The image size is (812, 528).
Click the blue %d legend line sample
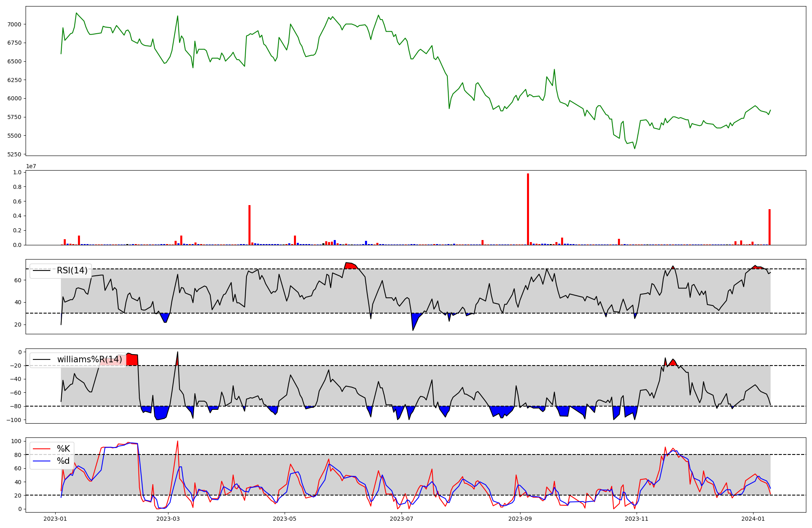[x=42, y=461]
